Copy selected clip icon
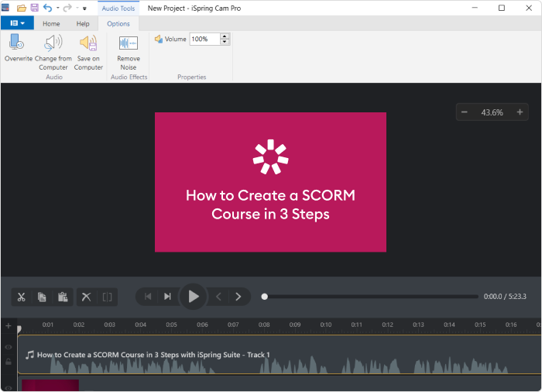This screenshot has width=542, height=392. coord(42,297)
